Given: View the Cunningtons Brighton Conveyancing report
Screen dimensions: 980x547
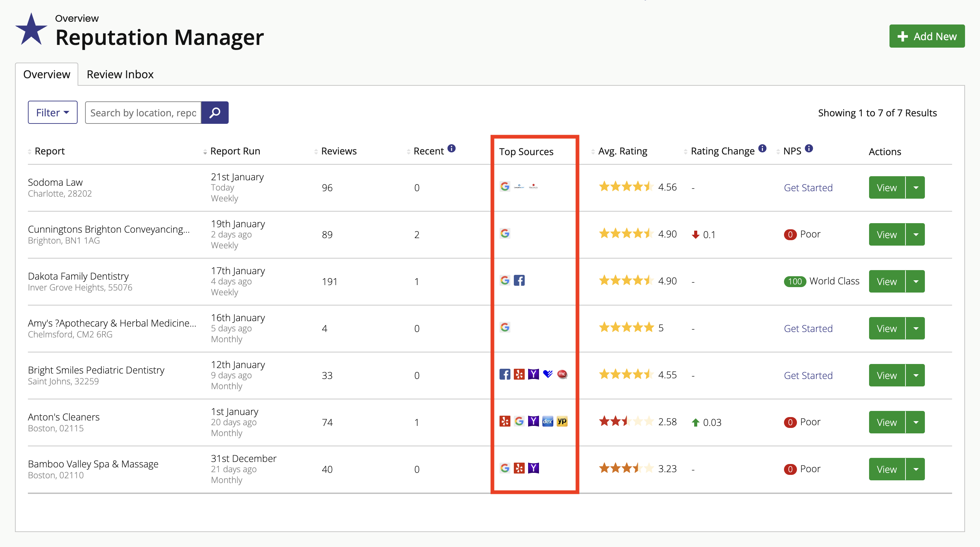Looking at the screenshot, I should coord(887,234).
